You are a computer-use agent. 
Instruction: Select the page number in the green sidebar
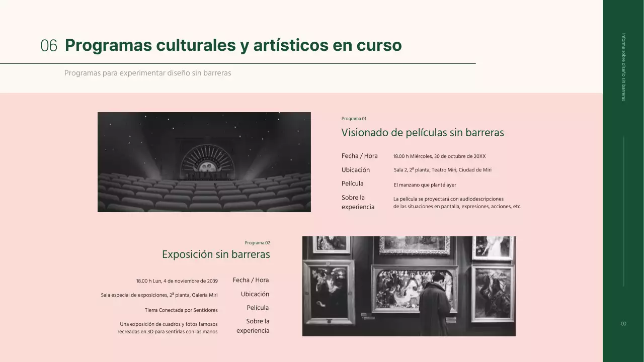[x=623, y=324]
